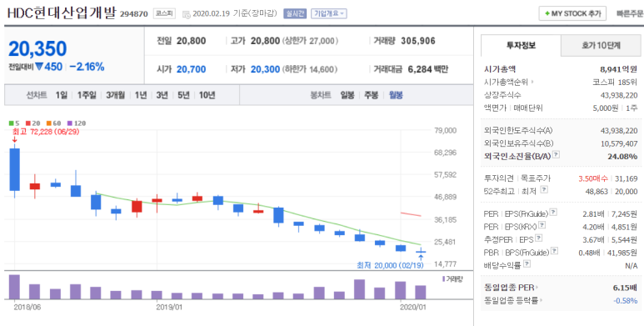Click the 시가총액 value 8,941억원

point(618,69)
